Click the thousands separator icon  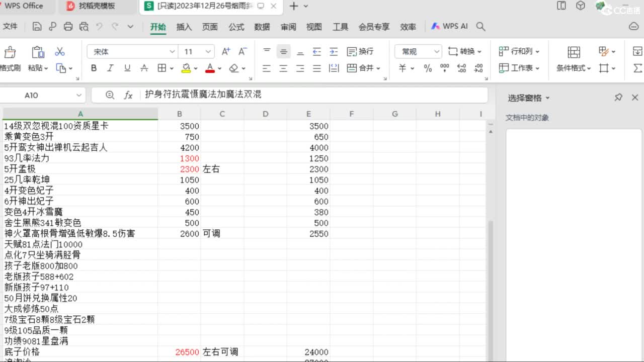tap(444, 67)
